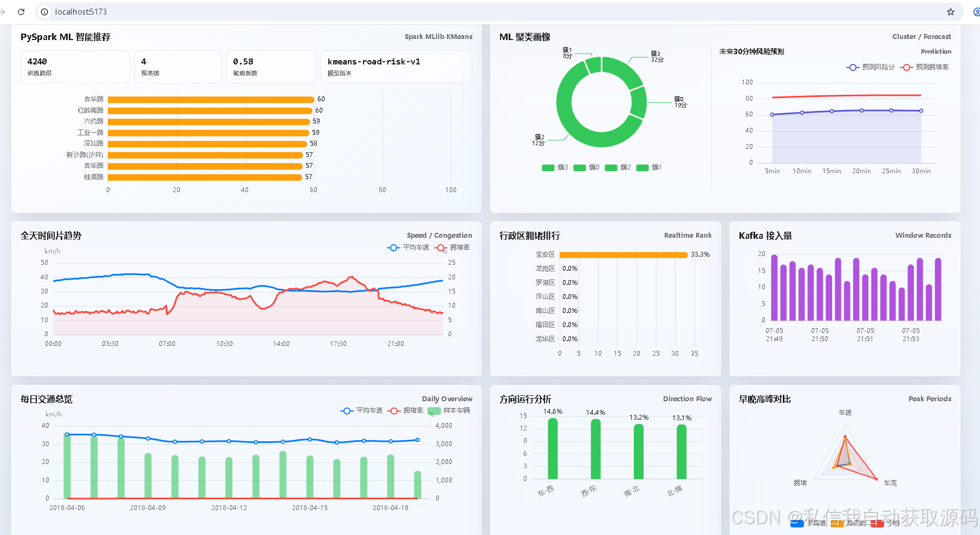This screenshot has width=980, height=535.
Task: Click the 六约路 bar in the recommendation chart
Action: pyautogui.click(x=209, y=121)
